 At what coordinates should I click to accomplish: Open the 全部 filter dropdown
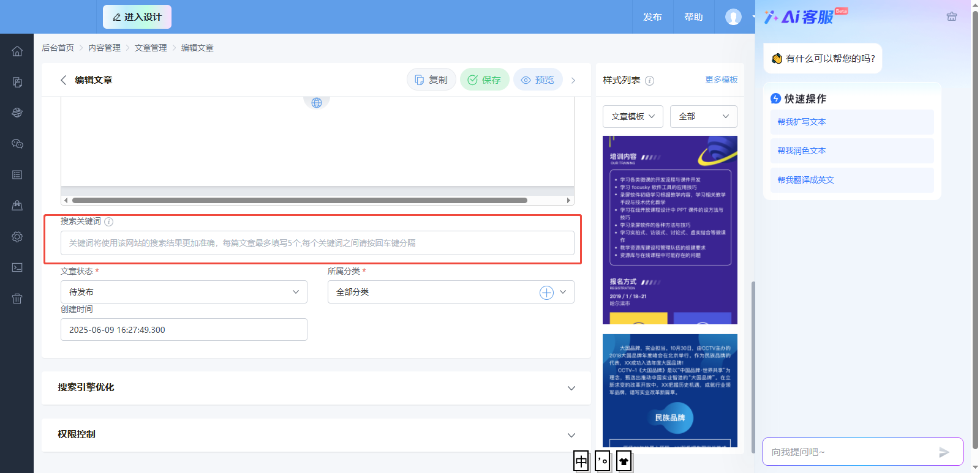703,116
